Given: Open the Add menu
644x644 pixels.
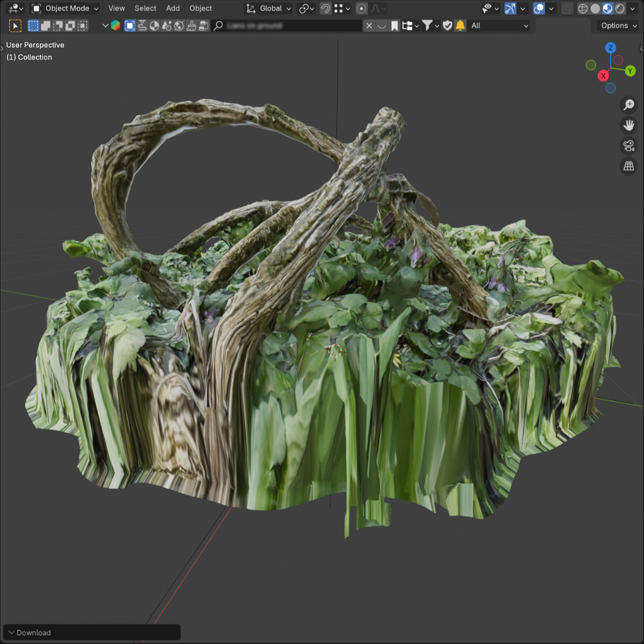Looking at the screenshot, I should click(x=172, y=8).
